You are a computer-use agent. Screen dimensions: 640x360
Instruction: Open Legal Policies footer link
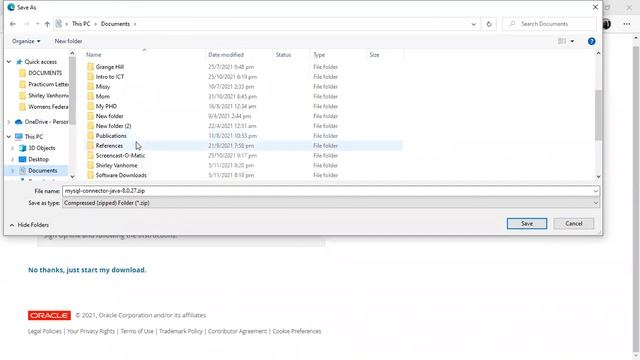[x=44, y=331]
